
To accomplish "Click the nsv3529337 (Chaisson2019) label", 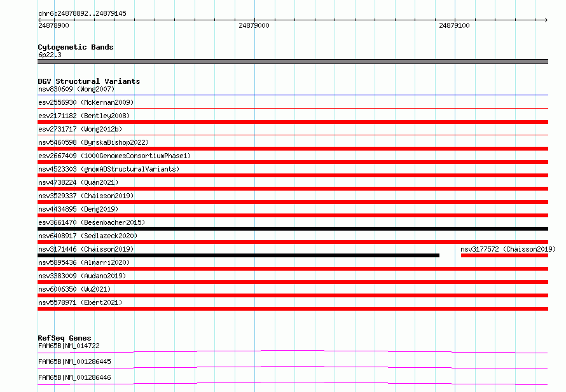I will coord(86,196).
